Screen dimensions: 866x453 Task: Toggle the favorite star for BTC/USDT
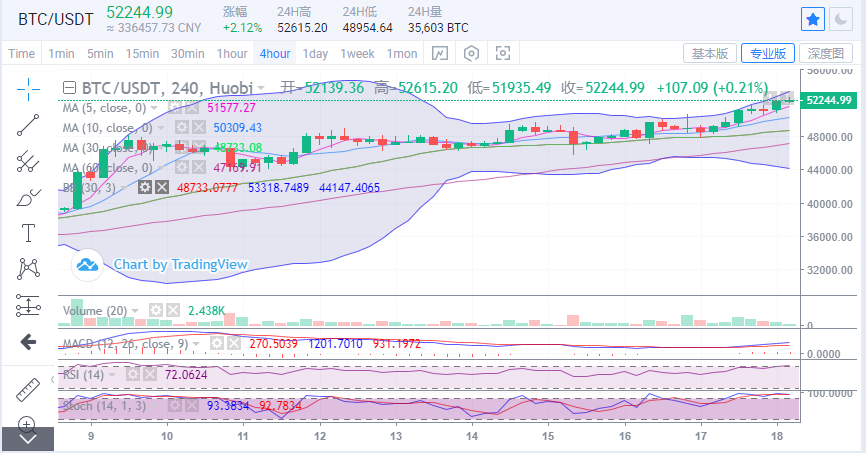point(813,20)
